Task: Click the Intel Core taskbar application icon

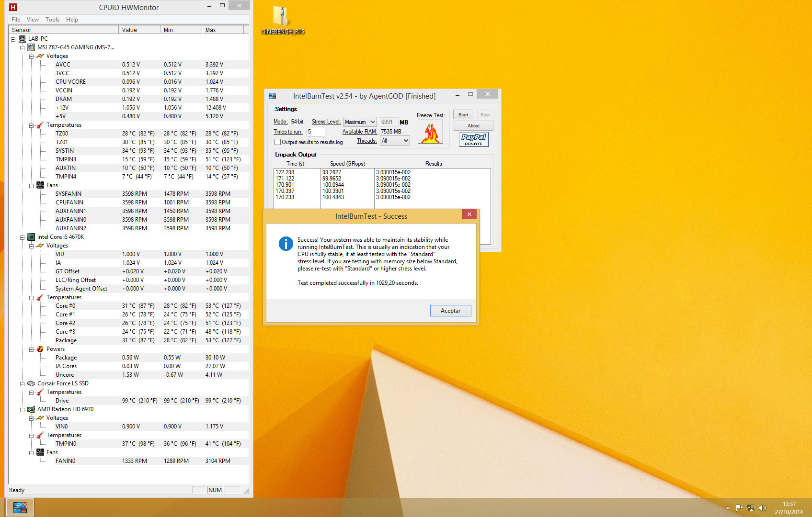Action: tap(20, 507)
